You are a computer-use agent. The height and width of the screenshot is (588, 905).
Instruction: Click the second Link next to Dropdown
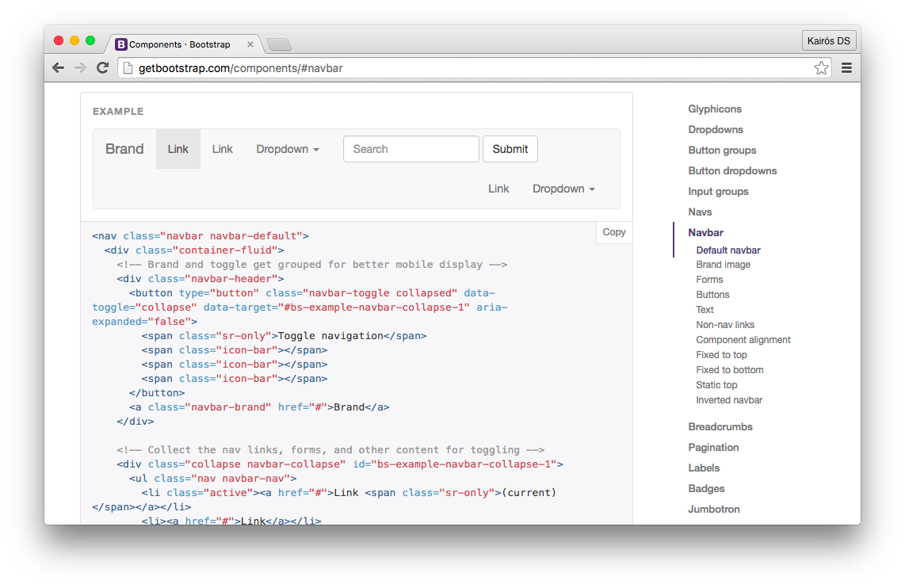[x=222, y=149]
